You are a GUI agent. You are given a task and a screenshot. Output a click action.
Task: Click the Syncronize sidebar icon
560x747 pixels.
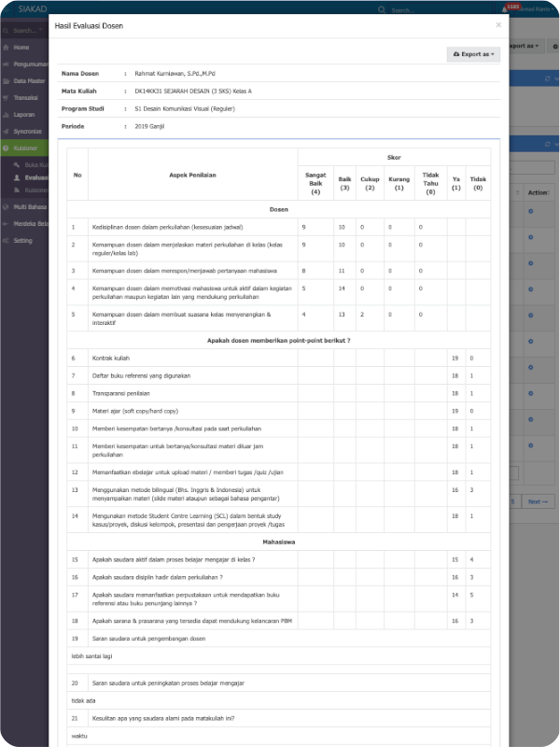(x=7, y=132)
